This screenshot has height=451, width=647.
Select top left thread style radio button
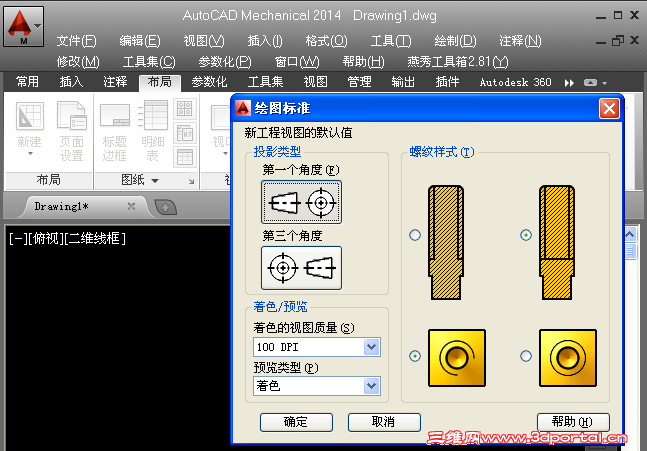415,235
